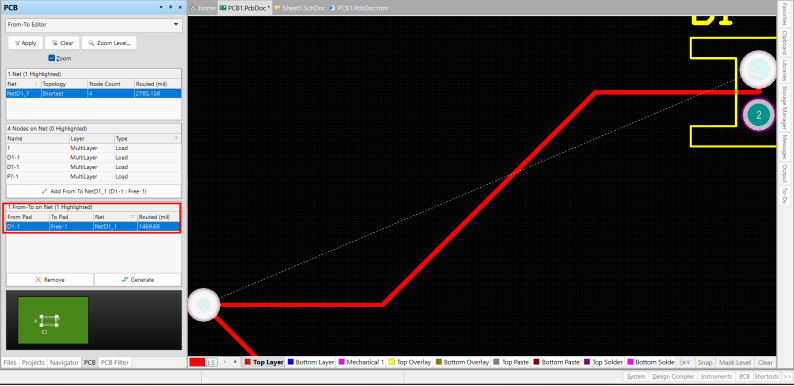Image resolution: width=794 pixels, height=386 pixels.
Task: Click the pin icon on PCB panel
Action: point(170,7)
